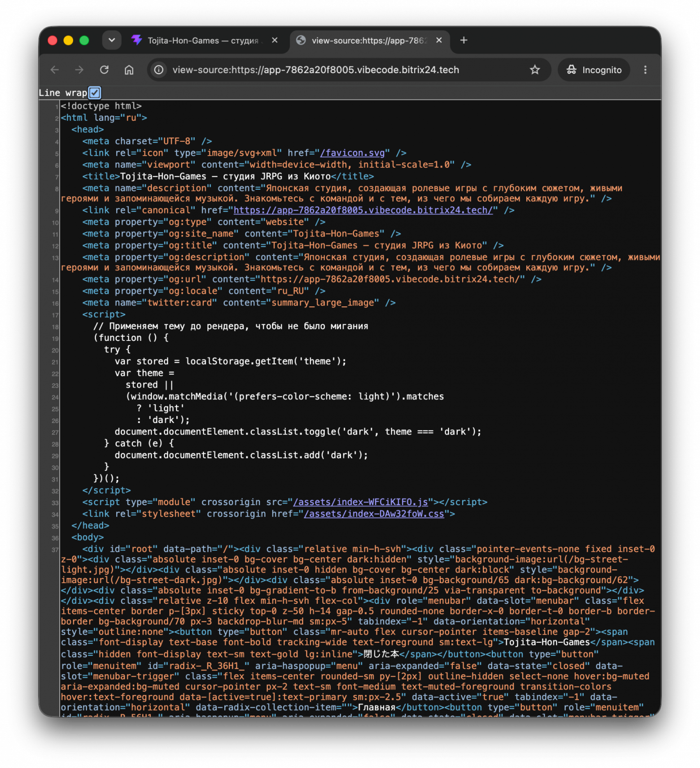Close the Tojita-Hon-Games tab

[x=275, y=40]
